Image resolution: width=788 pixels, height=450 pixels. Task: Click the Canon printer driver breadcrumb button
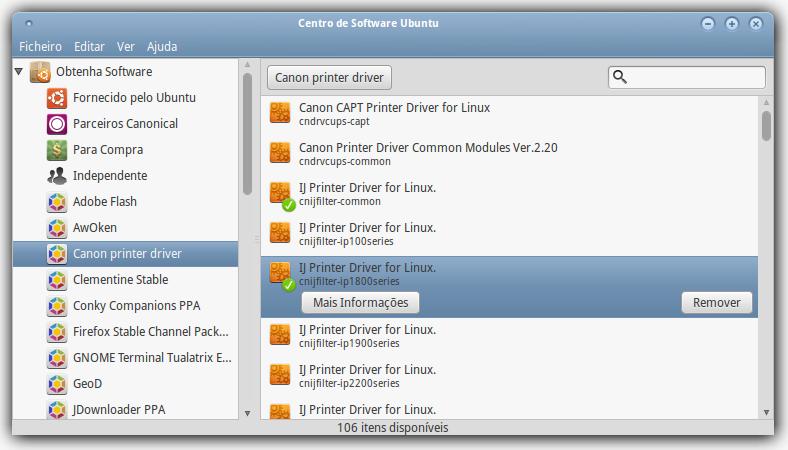[x=329, y=78]
